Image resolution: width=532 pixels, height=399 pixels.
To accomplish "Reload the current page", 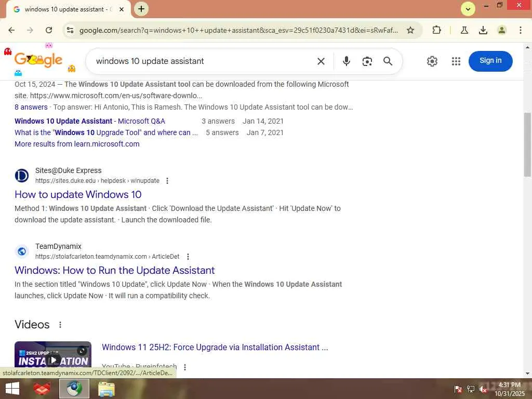I will pos(49,30).
